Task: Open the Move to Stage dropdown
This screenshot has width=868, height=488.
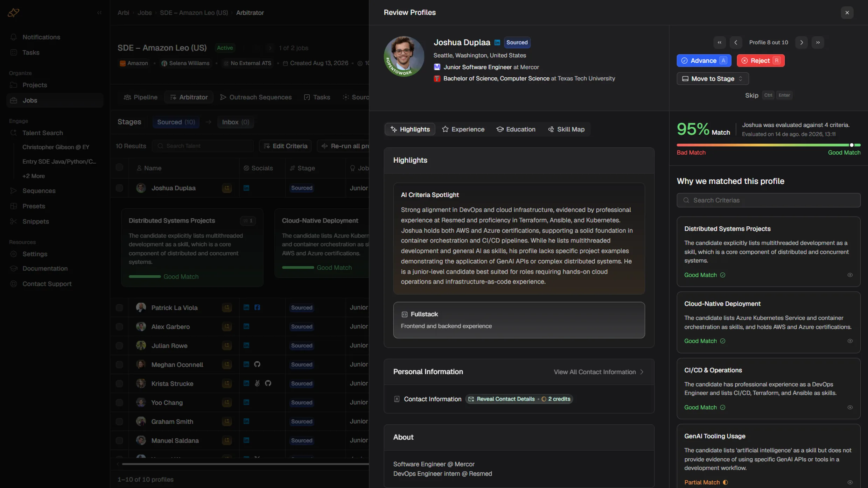Action: click(x=713, y=79)
